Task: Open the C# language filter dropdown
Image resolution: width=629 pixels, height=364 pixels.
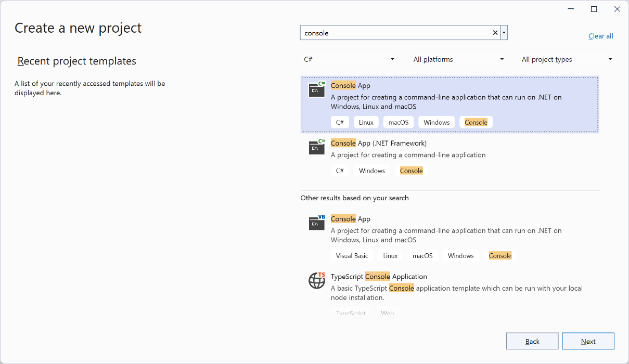Action: 350,59
